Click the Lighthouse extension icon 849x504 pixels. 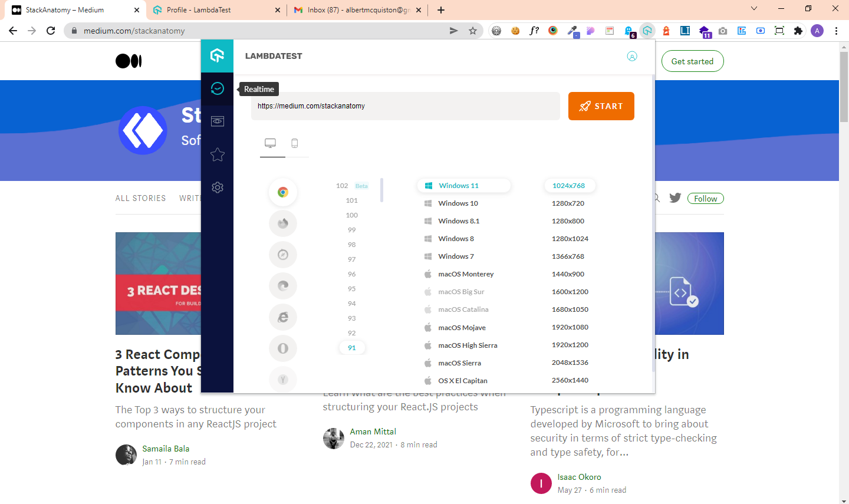click(x=666, y=31)
